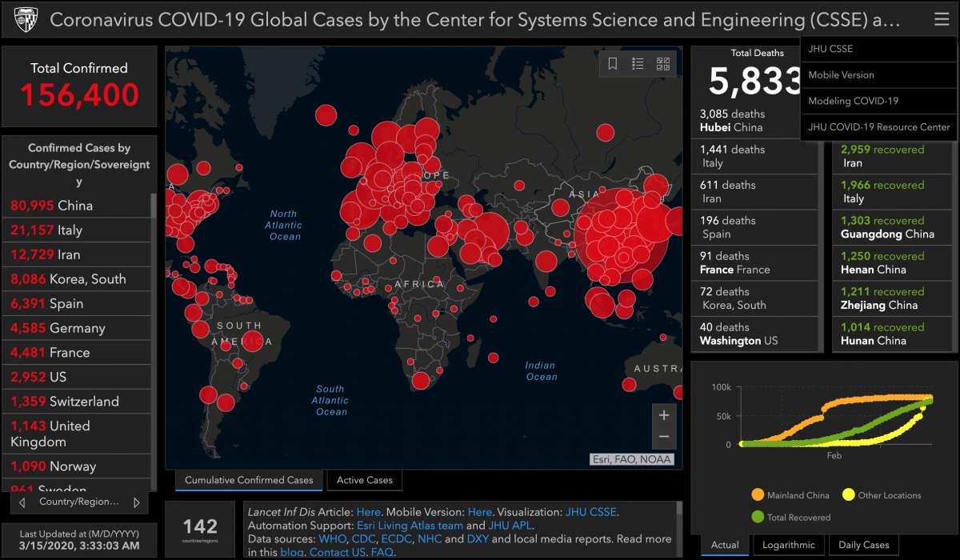Go to previous Country/Region list tab arrow

pyautogui.click(x=22, y=502)
